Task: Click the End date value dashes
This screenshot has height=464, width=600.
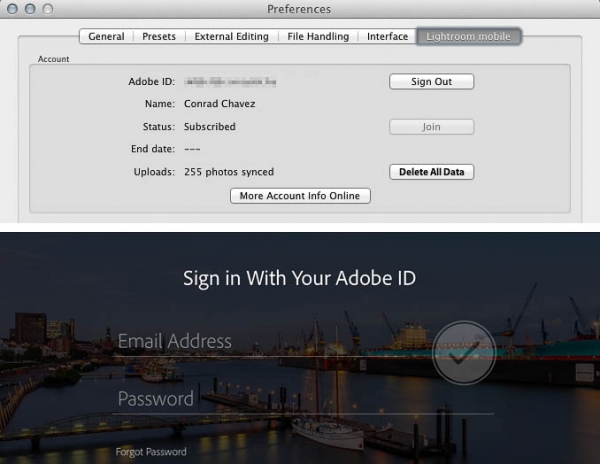Action: click(192, 149)
